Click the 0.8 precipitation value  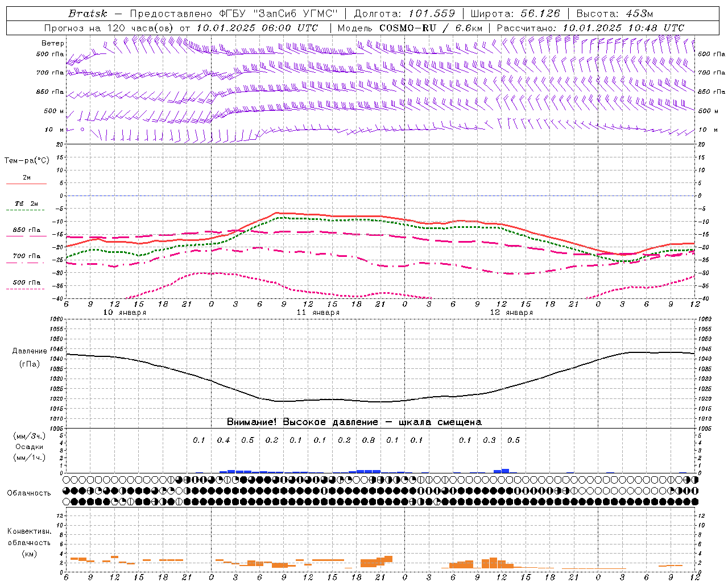click(x=369, y=440)
